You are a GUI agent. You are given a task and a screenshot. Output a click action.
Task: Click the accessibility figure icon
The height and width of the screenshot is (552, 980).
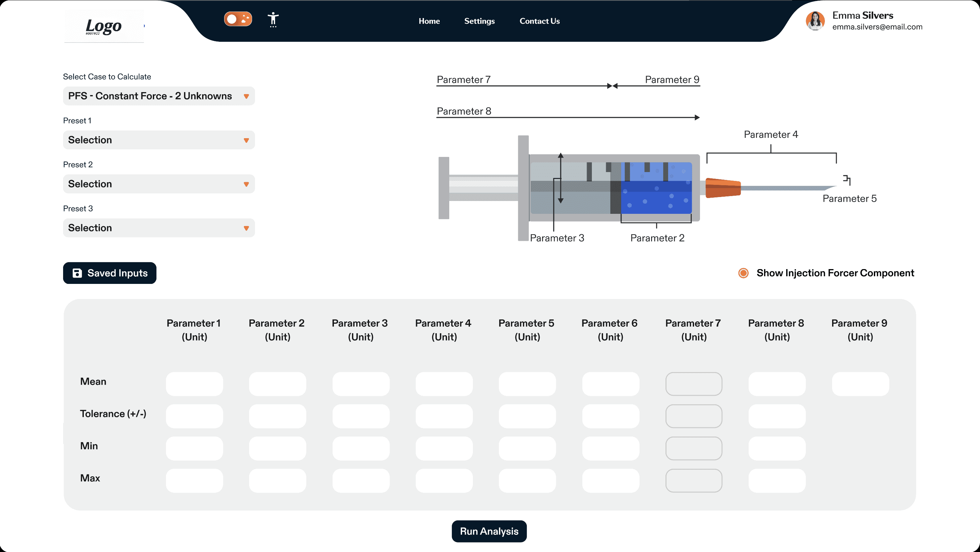[273, 19]
